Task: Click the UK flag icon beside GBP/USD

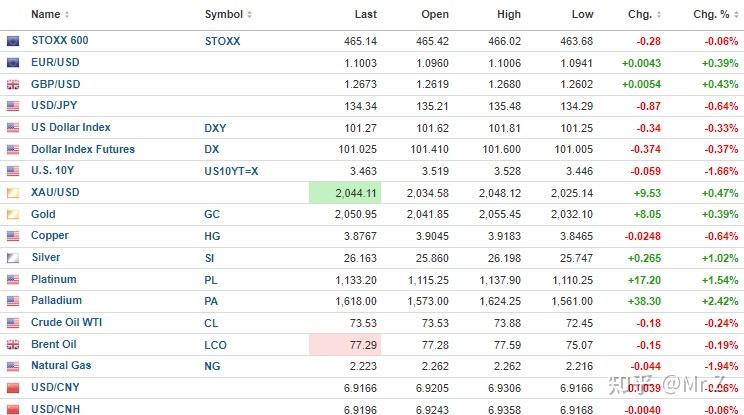Action: pos(13,84)
